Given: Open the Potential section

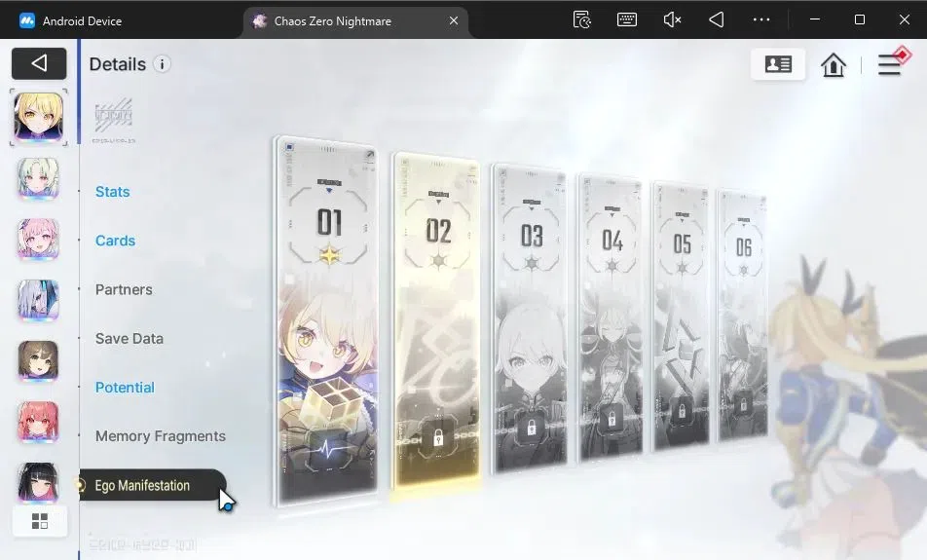Looking at the screenshot, I should 125,388.
